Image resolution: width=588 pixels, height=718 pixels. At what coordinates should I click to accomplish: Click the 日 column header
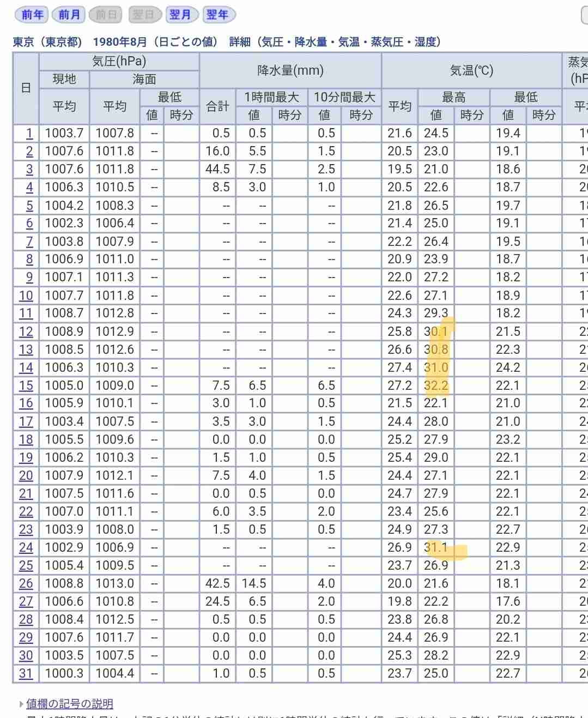(x=26, y=88)
